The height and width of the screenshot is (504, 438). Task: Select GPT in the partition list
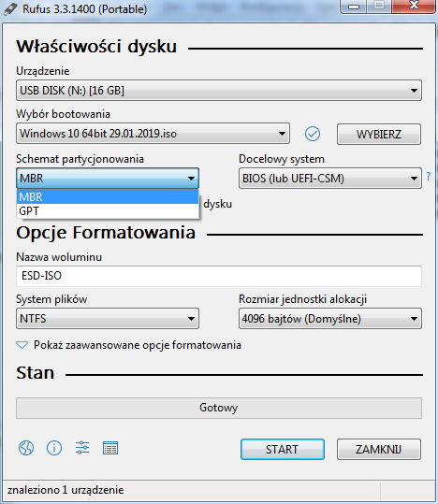tap(108, 211)
